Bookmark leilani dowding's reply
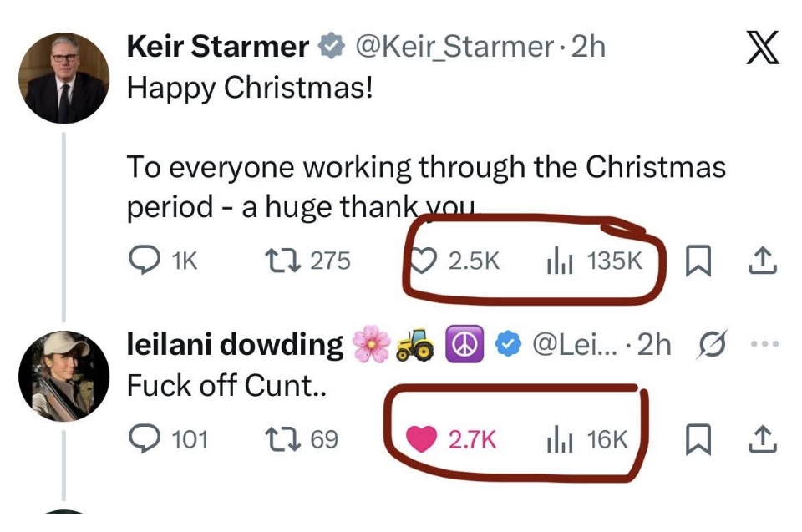This screenshot has width=802, height=532. coord(697,439)
